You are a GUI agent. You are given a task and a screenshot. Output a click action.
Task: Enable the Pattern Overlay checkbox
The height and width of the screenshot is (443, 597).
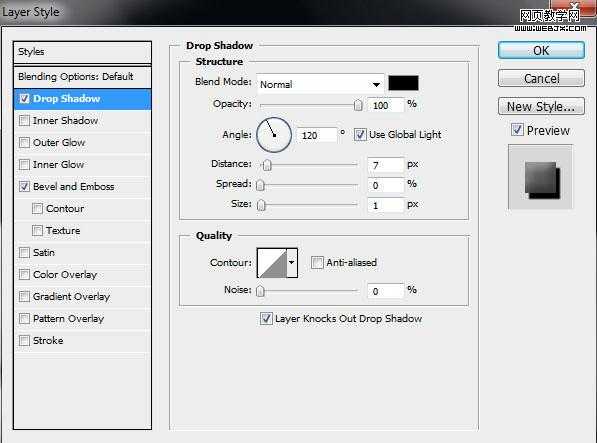(x=24, y=319)
